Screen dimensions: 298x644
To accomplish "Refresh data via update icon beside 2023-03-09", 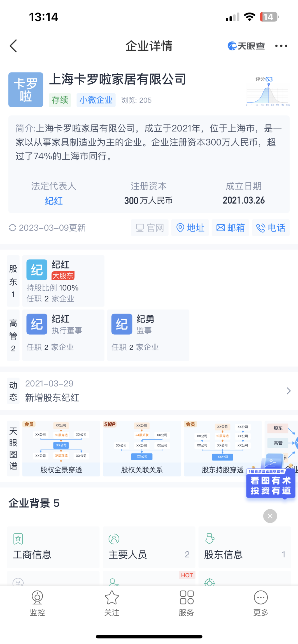I will 13,228.
